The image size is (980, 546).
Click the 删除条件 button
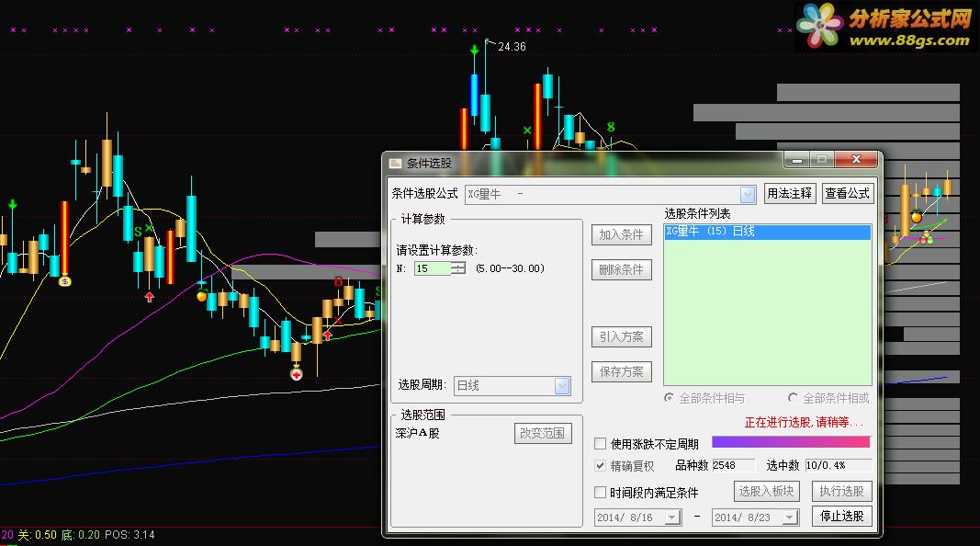[x=621, y=269]
